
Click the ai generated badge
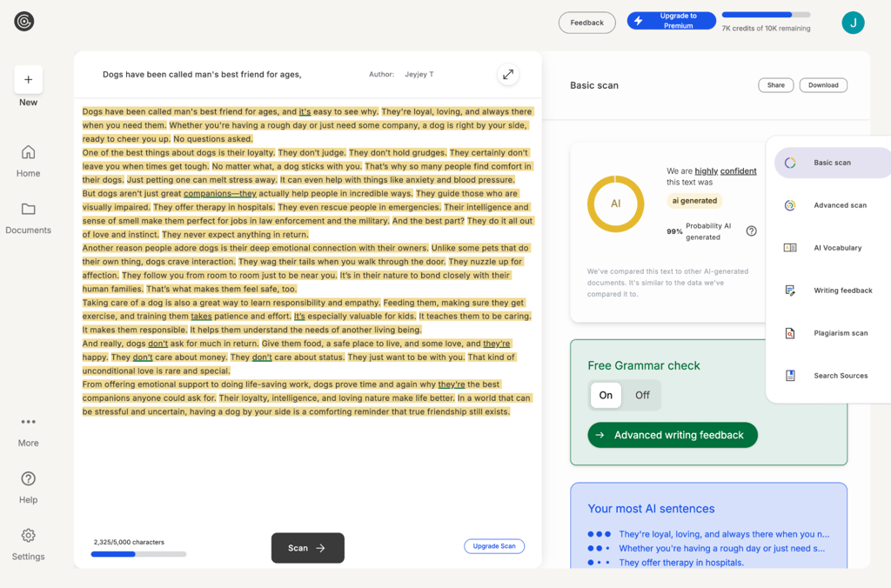pyautogui.click(x=694, y=201)
